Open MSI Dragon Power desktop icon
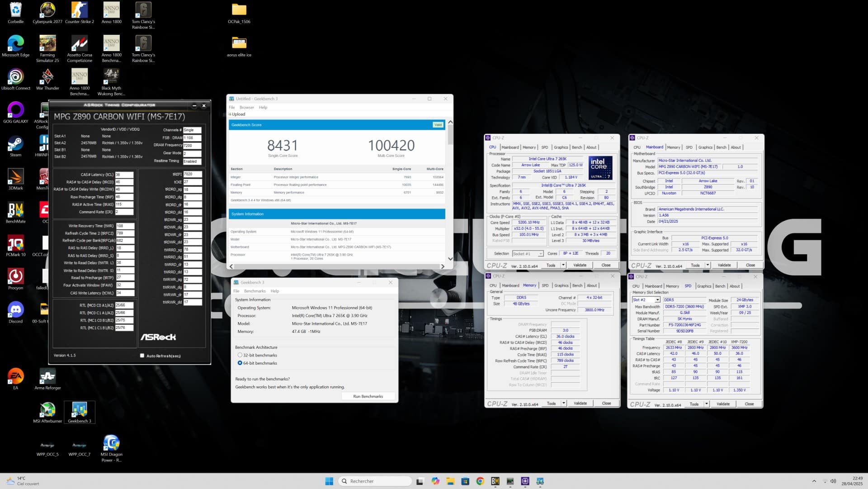 (111, 448)
